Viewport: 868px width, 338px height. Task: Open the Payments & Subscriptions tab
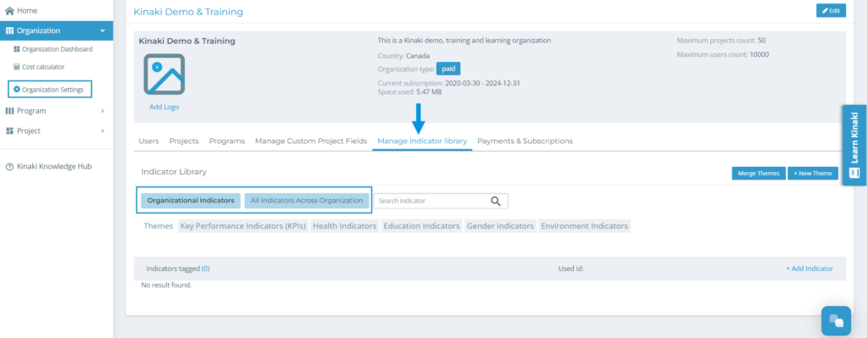tap(525, 141)
